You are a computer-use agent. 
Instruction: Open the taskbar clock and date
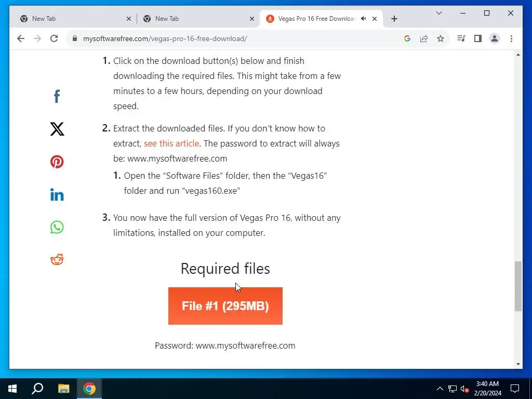487,389
